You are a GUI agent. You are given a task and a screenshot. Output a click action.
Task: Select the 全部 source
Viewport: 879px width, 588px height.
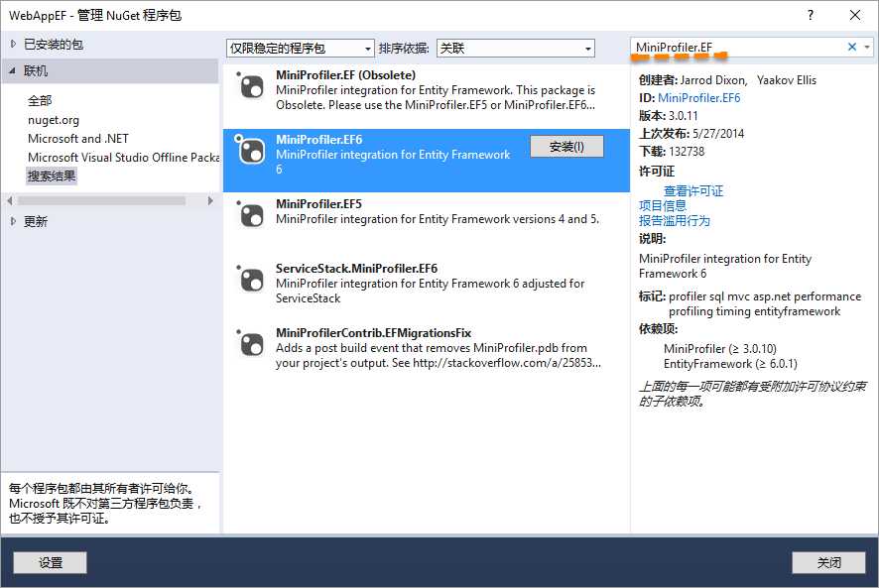click(40, 101)
